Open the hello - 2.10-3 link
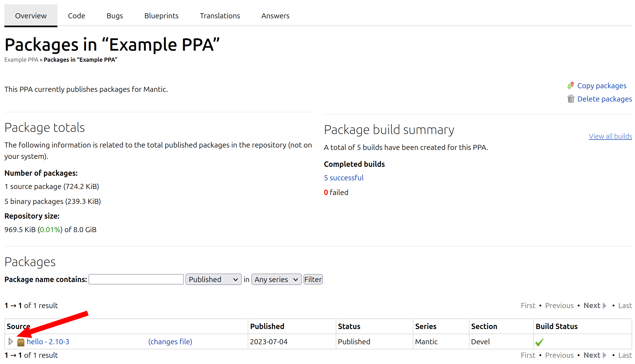Image resolution: width=635 pixels, height=364 pixels. point(48,342)
